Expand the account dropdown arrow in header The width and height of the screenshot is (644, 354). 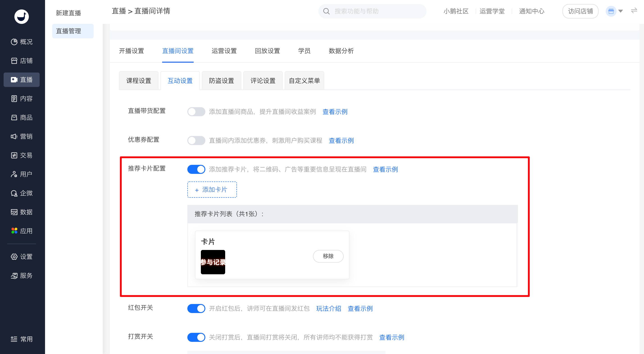(x=621, y=11)
